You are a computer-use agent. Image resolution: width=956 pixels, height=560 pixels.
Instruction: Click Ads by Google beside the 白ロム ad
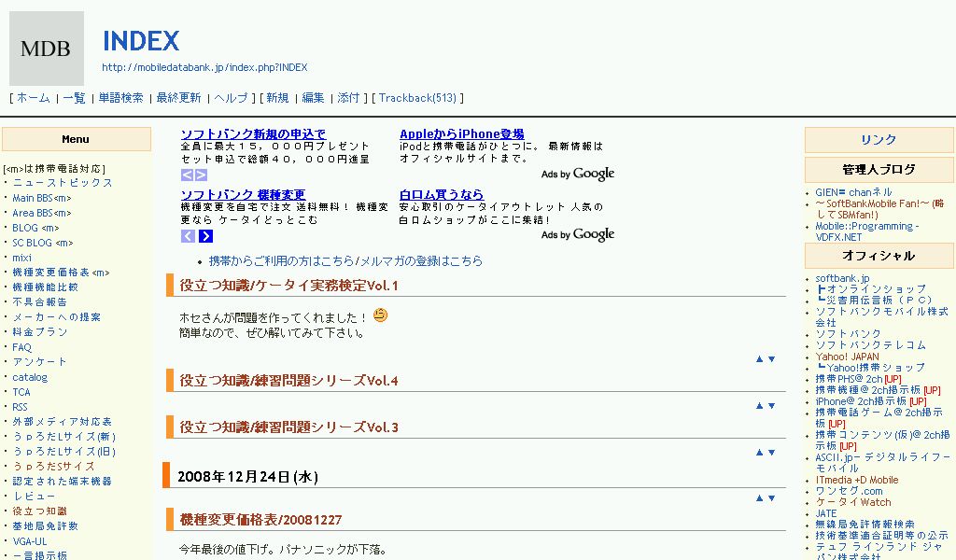coord(578,234)
